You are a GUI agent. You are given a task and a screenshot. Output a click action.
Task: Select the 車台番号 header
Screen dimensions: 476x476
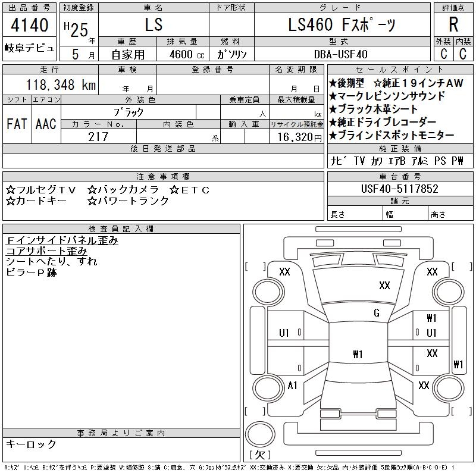(x=400, y=176)
